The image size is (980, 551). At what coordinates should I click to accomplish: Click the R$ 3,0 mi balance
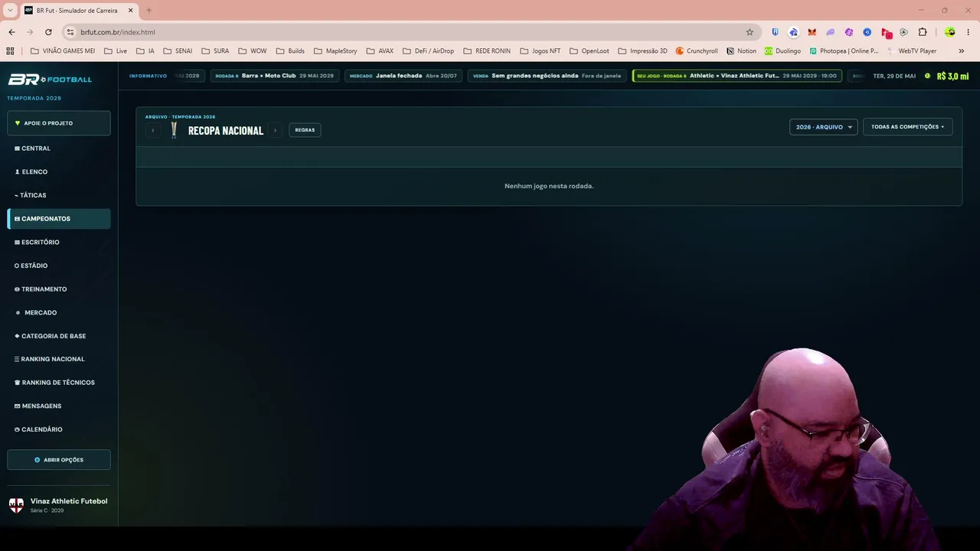(x=952, y=77)
